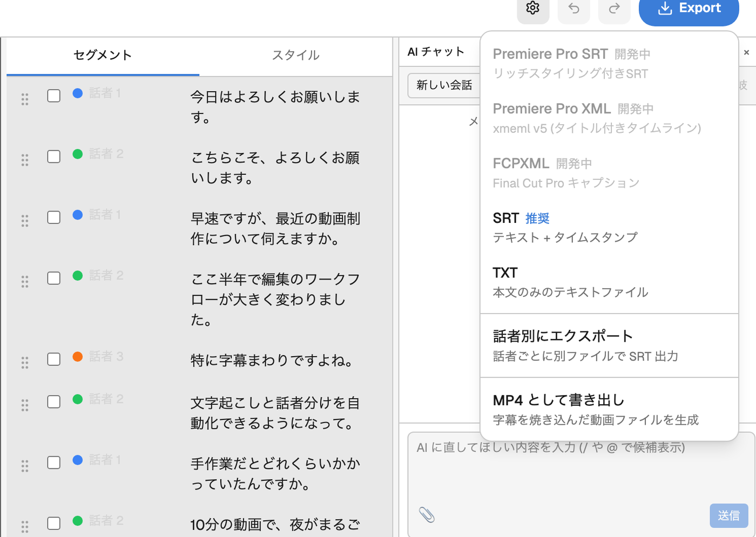The image size is (756, 537).
Task: Choose TXT export option
Action: pyautogui.click(x=609, y=282)
